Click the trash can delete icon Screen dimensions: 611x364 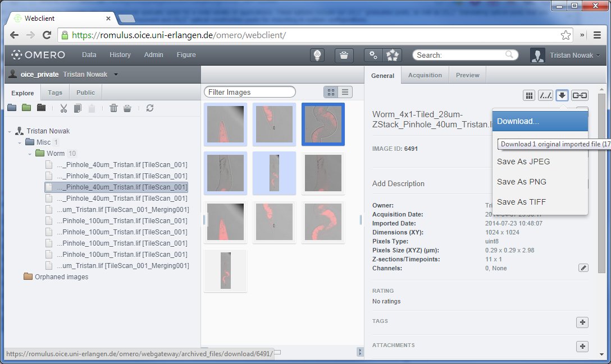click(x=113, y=108)
